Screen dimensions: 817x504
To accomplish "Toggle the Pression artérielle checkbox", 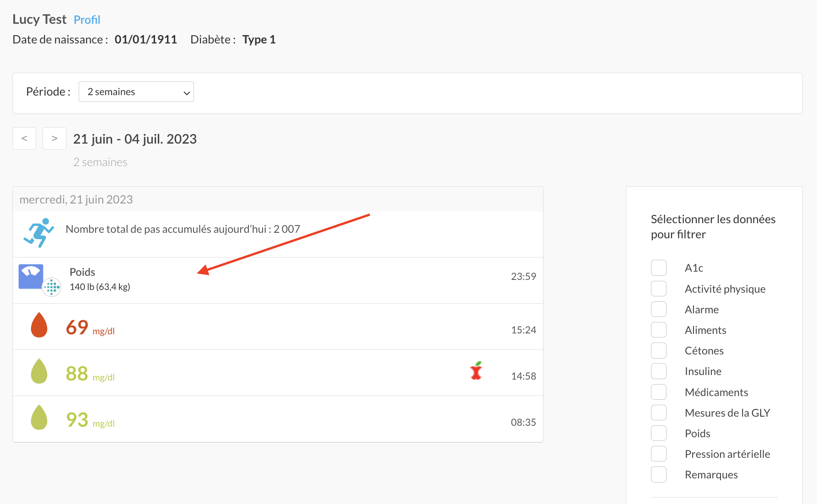I will coord(659,454).
